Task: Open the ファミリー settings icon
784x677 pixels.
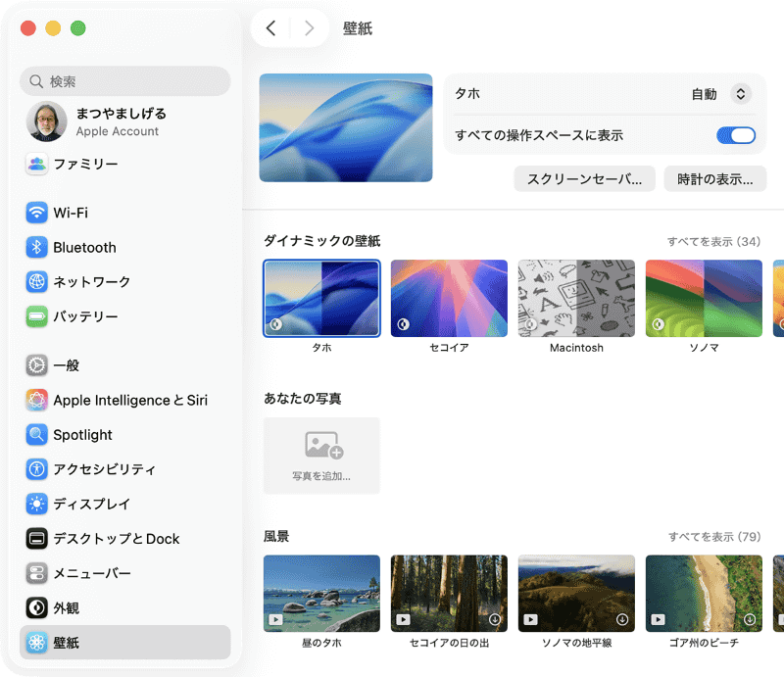Action: pyautogui.click(x=36, y=164)
